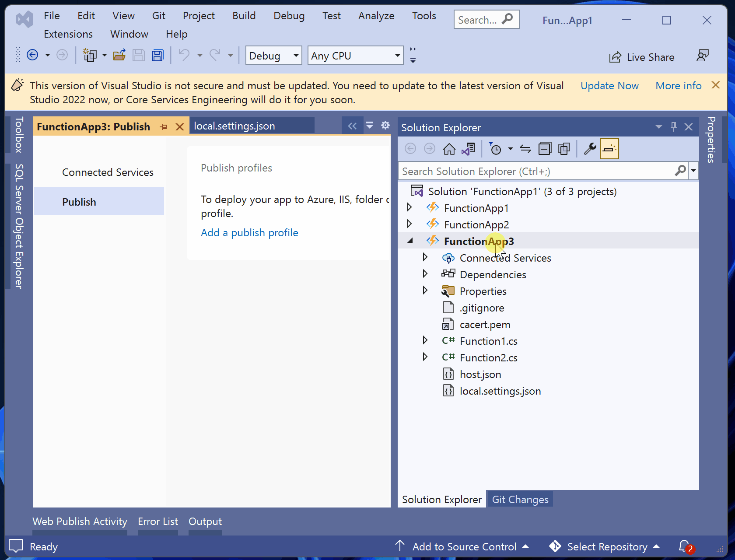
Task: Click the Save All toolbar icon
Action: [x=157, y=56]
